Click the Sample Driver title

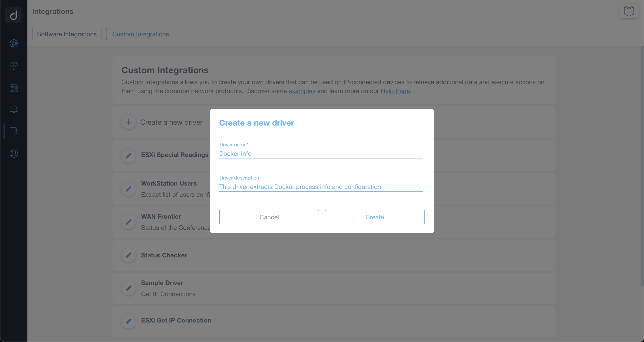[x=162, y=283]
